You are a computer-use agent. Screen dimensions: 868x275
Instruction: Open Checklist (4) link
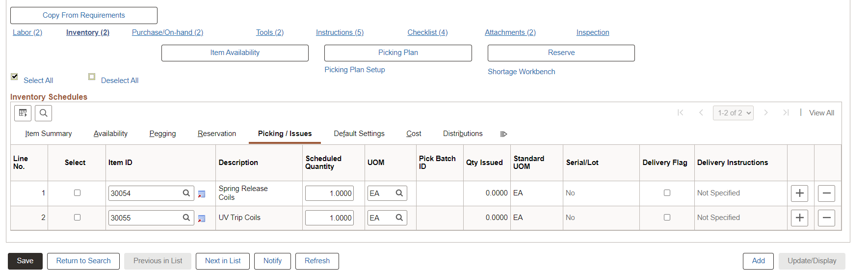tap(427, 32)
